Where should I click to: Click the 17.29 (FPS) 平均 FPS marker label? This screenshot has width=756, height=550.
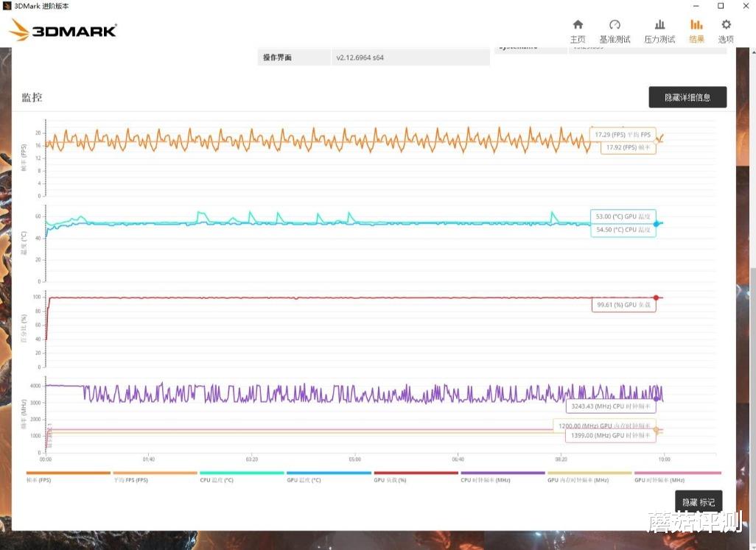(x=623, y=135)
